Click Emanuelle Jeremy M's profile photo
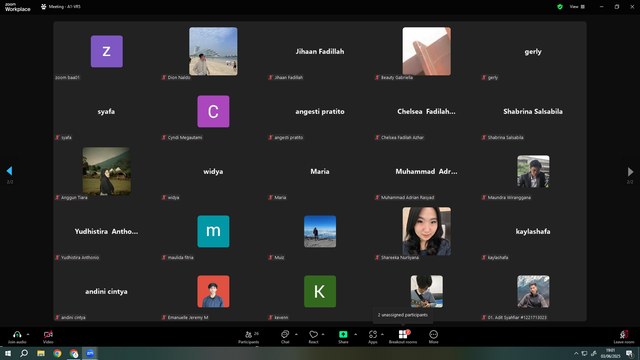 213,291
